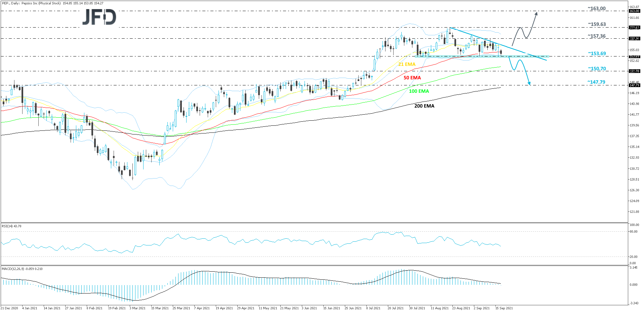
Task: Collapse the RSI(14) indicator pane
Action: click(x=11, y=226)
